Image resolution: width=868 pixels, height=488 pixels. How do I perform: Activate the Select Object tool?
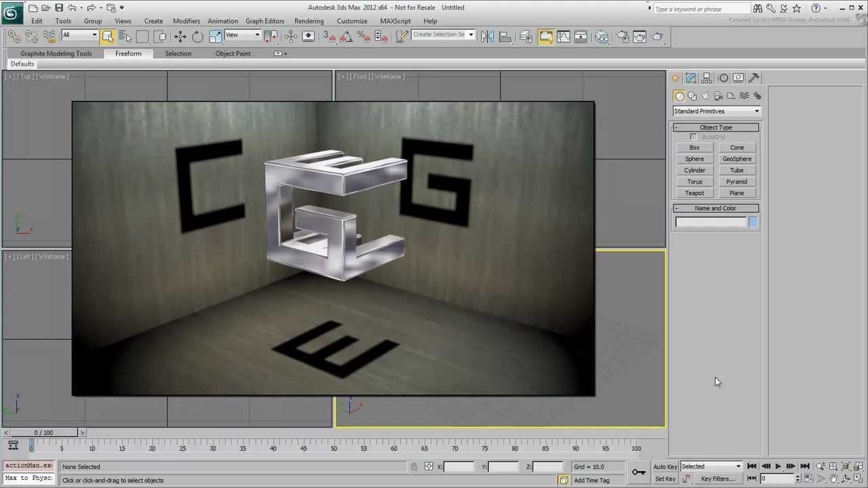tap(108, 37)
